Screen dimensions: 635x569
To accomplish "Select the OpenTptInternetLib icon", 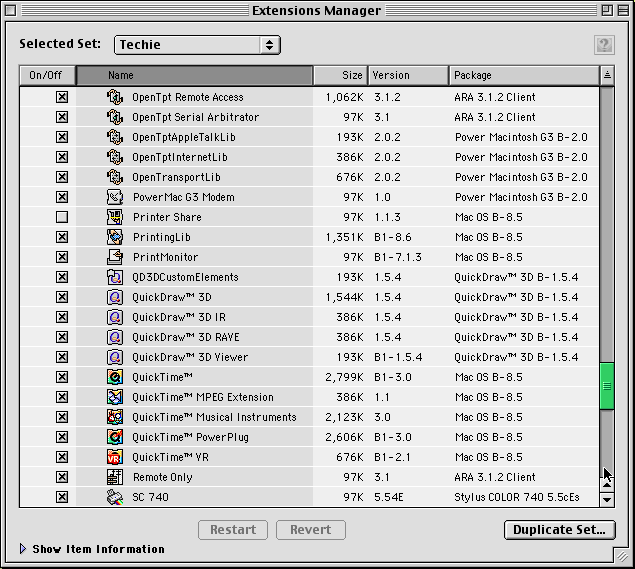I will point(115,157).
